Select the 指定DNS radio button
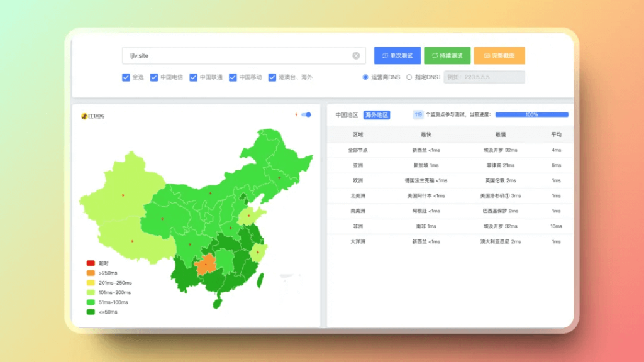Image resolution: width=644 pixels, height=362 pixels. 409,77
